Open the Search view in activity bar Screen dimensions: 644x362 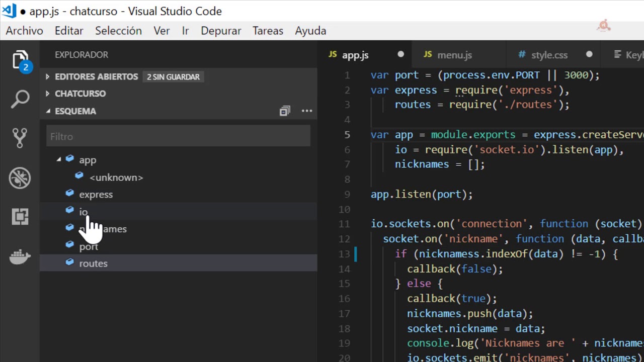coord(20,99)
